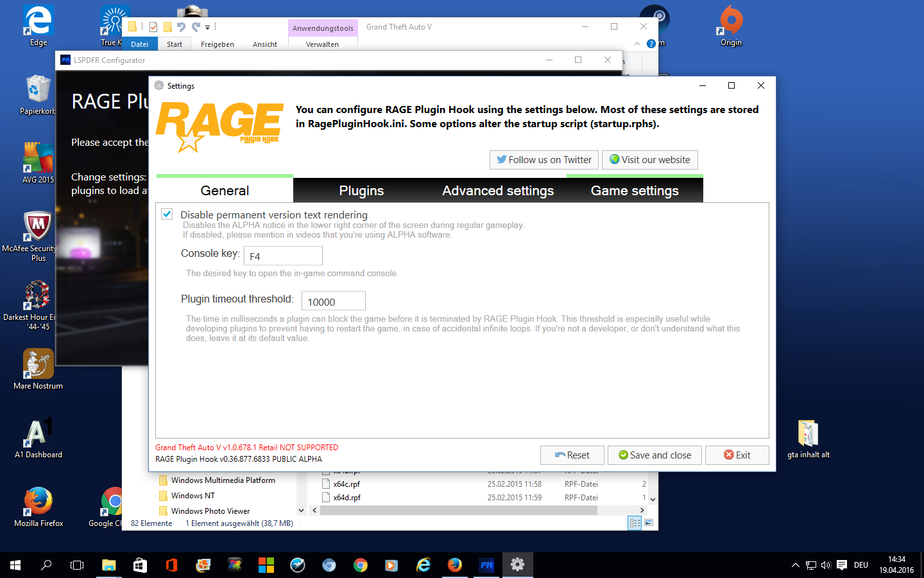The image size is (924, 578).
Task: Open the gta inhalt alt folder
Action: pos(809,438)
